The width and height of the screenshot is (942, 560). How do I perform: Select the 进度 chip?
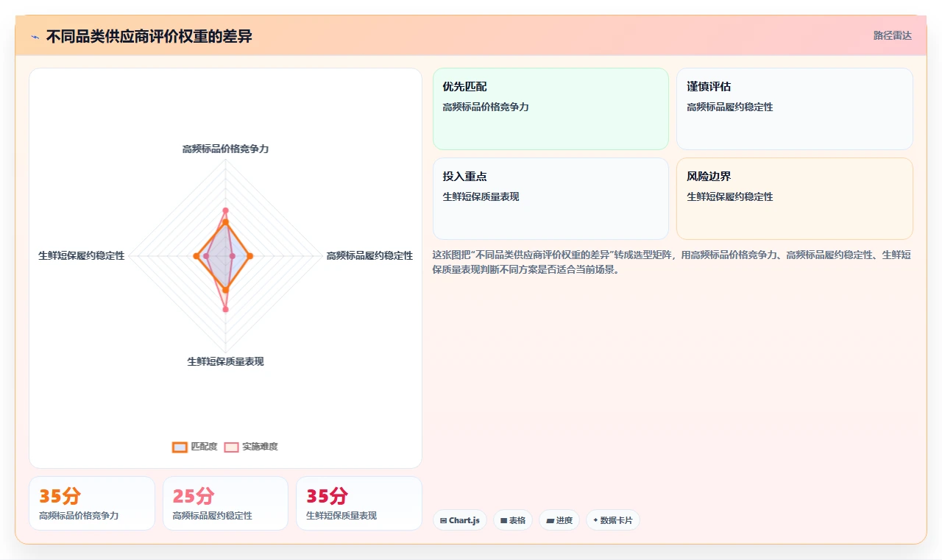click(559, 520)
